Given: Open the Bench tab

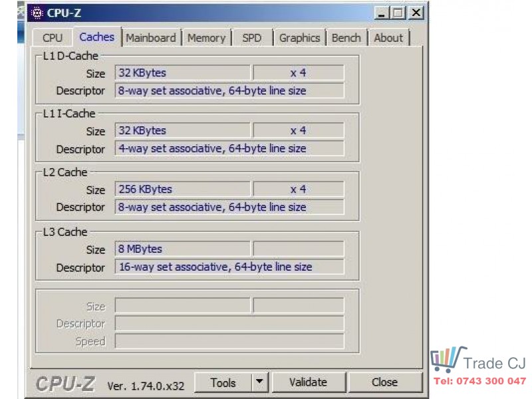Looking at the screenshot, I should (x=346, y=38).
